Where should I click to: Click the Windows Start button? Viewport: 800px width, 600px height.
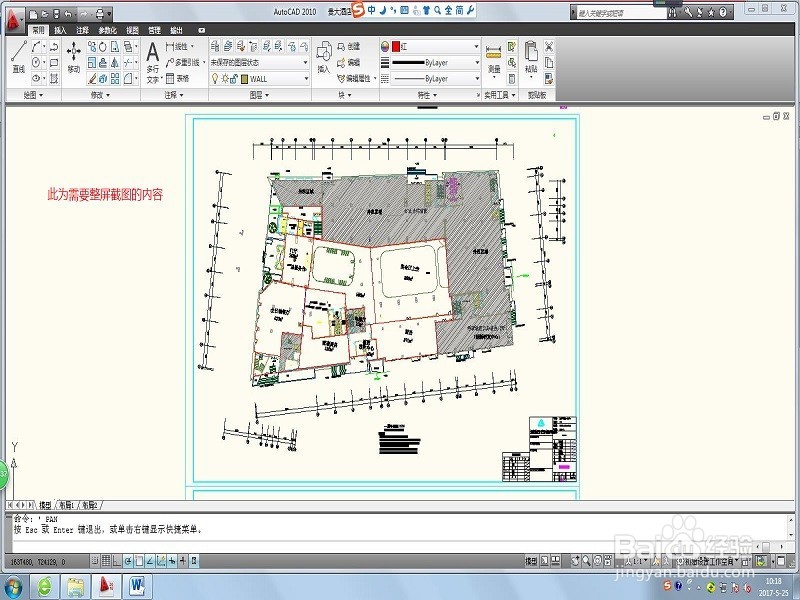(14, 587)
